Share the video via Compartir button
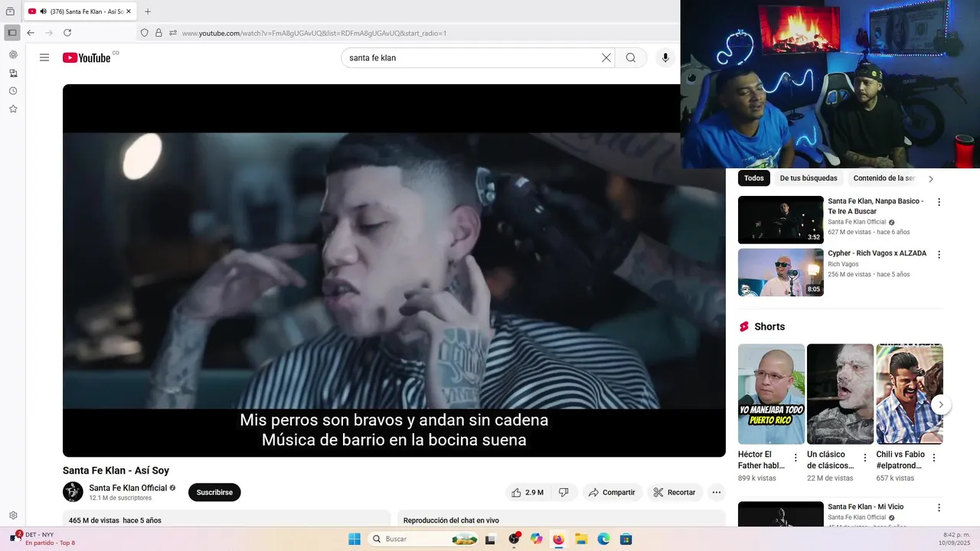This screenshot has width=980, height=551. (612, 492)
